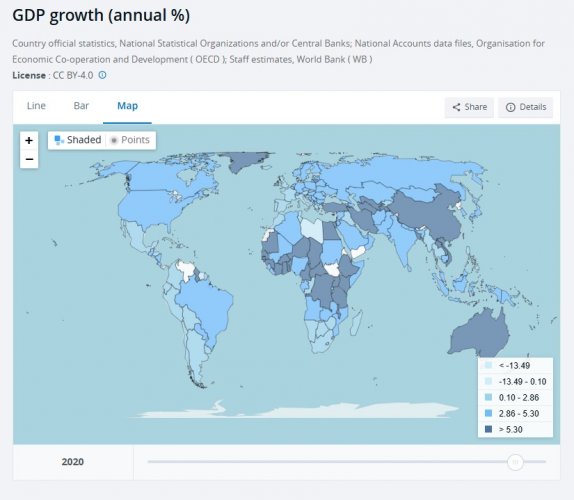Click the < -13.49 legend swatch
This screenshot has height=500, width=574.
click(488, 365)
